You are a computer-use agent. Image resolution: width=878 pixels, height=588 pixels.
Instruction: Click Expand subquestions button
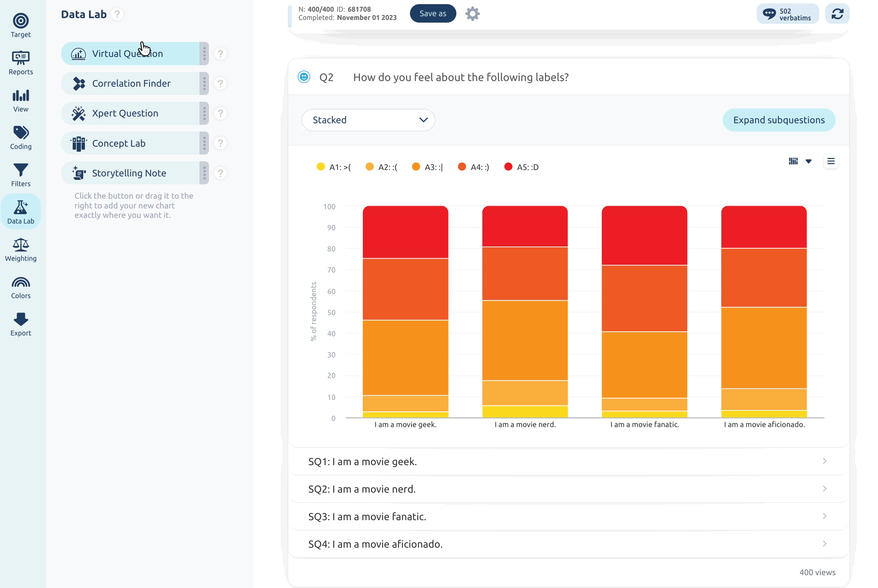[779, 120]
